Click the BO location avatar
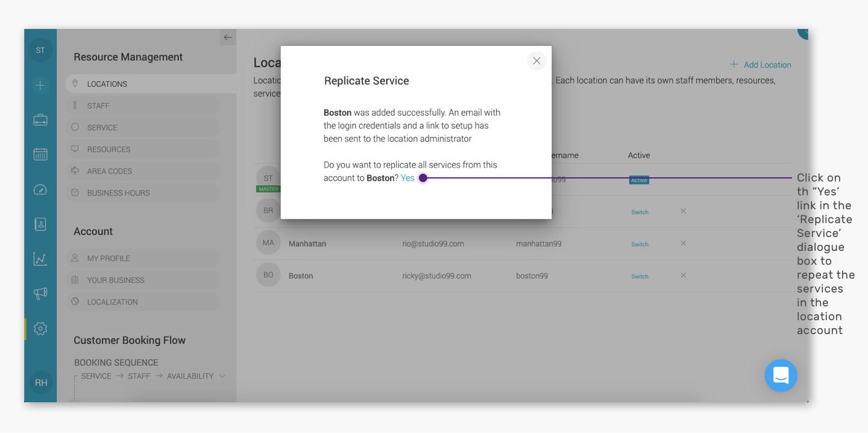This screenshot has width=868, height=433. (x=268, y=275)
